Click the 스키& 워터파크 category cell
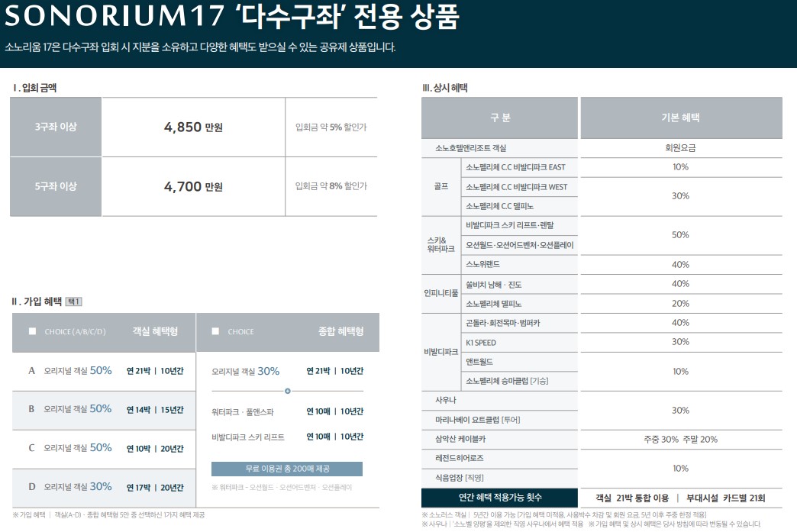Screen dimensions: 797x532 point(441,244)
